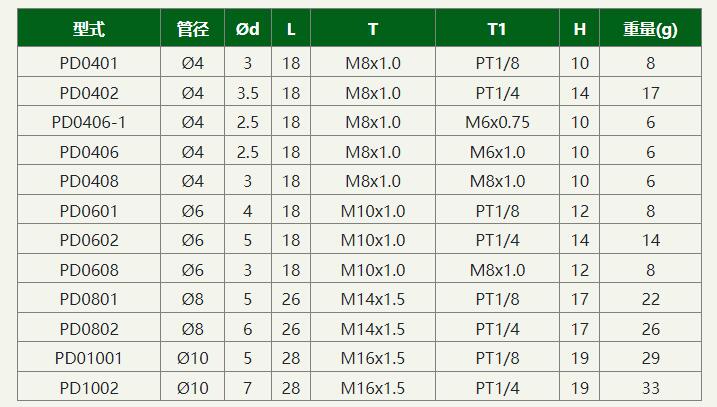The height and width of the screenshot is (407, 717).
Task: Click the M6x1.0 T1 cell
Action: [497, 152]
